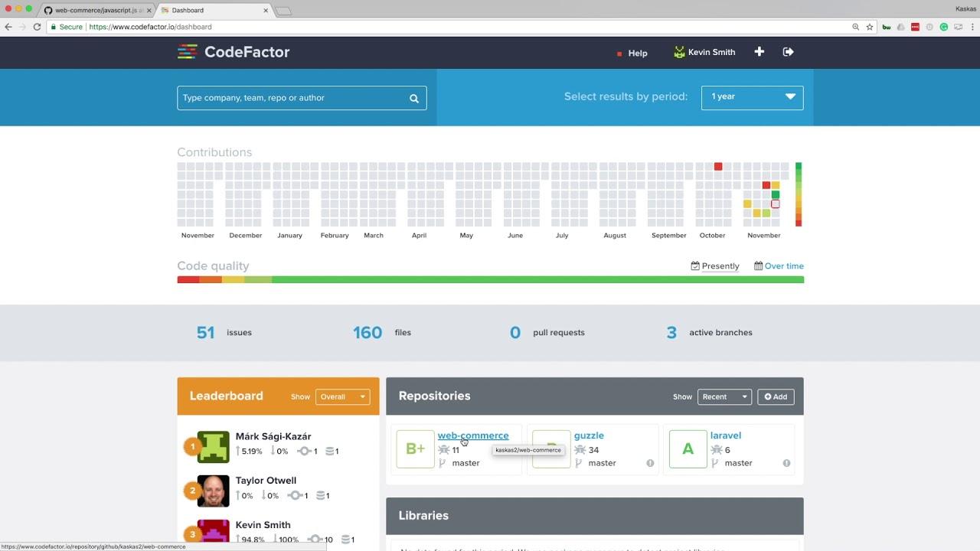Switch to Presently view

coord(715,266)
